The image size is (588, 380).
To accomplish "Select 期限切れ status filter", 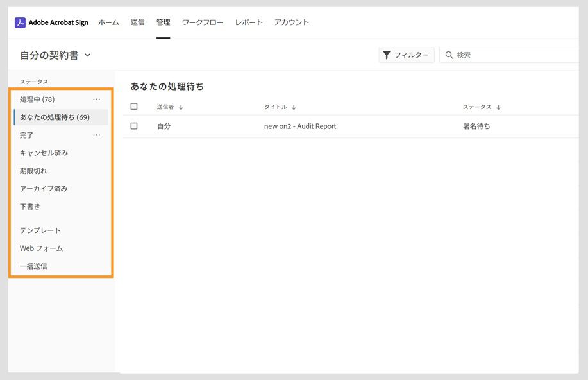I will tap(35, 171).
